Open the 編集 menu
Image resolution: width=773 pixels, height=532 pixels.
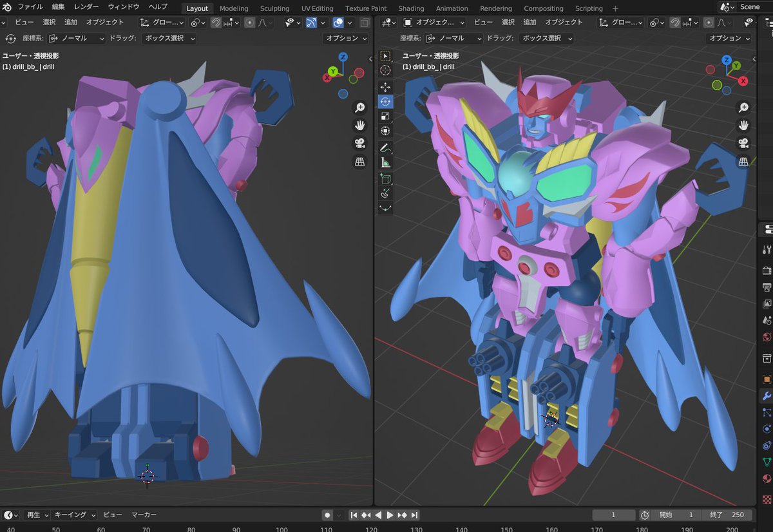[58, 7]
